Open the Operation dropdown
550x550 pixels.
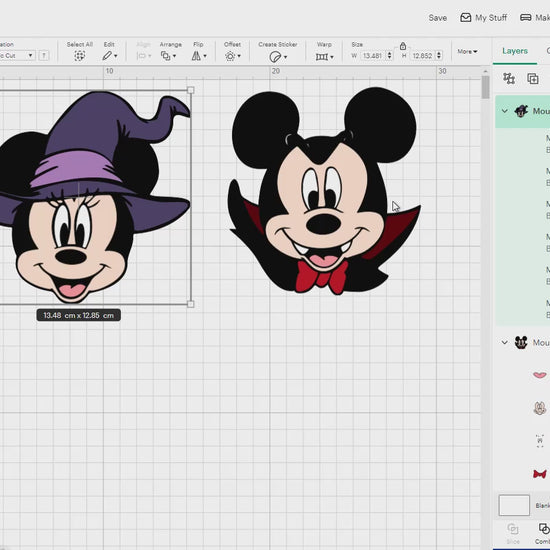click(17, 55)
